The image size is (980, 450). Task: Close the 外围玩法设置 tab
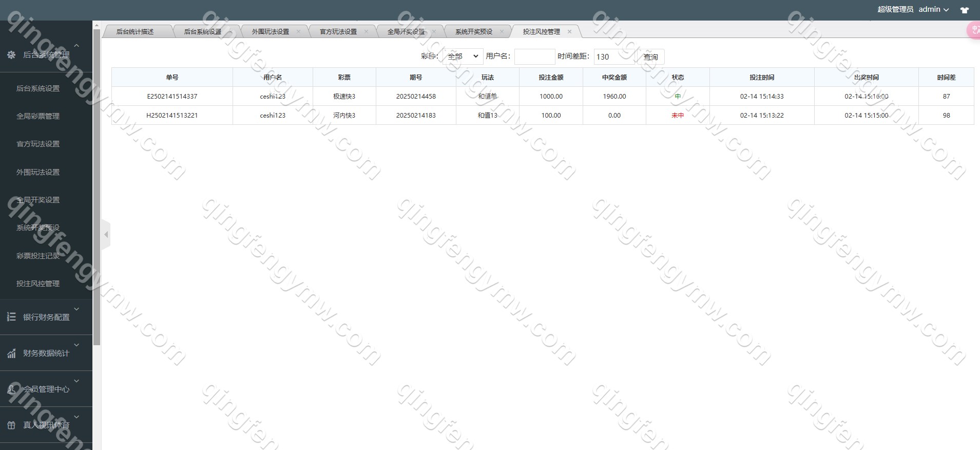(298, 32)
